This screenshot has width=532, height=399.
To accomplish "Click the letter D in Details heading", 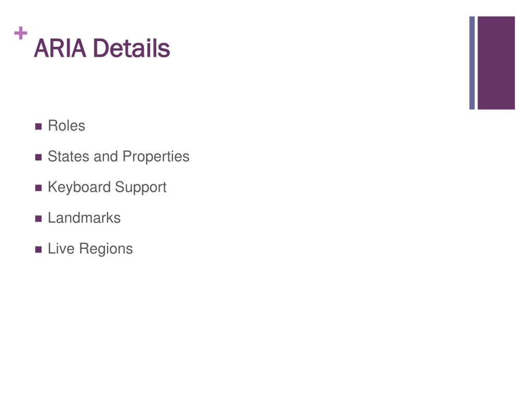I will (x=101, y=48).
